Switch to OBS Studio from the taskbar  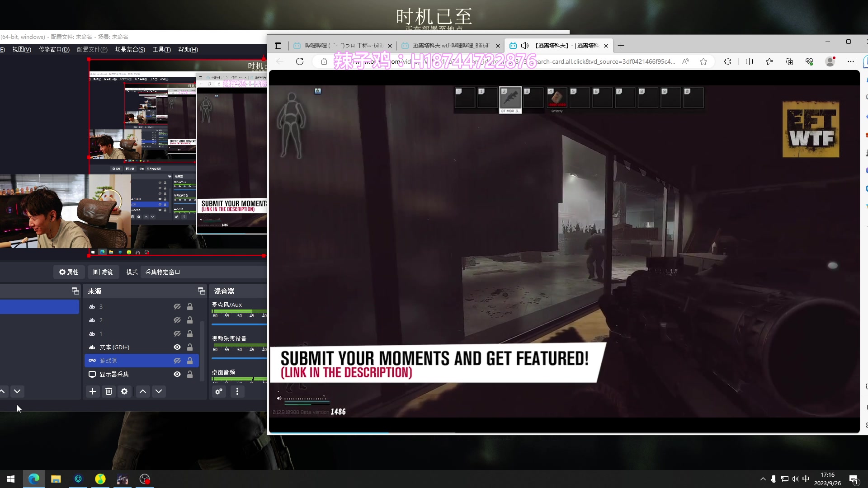pyautogui.click(x=145, y=479)
